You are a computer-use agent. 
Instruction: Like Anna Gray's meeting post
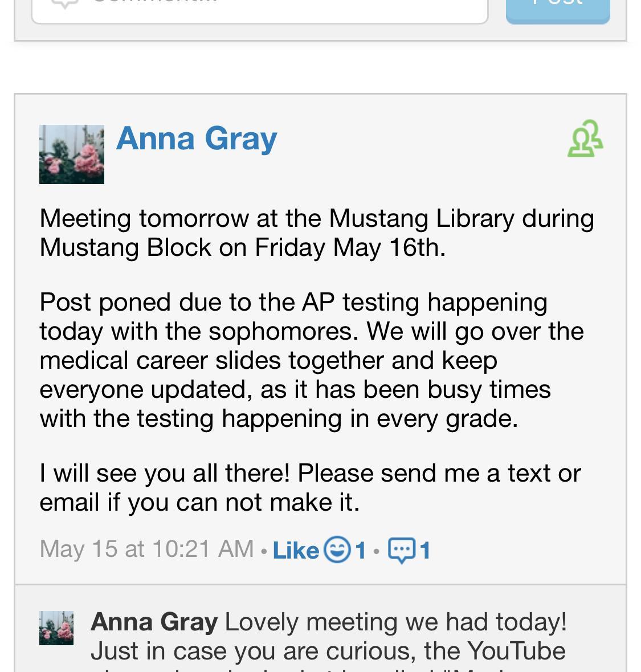296,551
